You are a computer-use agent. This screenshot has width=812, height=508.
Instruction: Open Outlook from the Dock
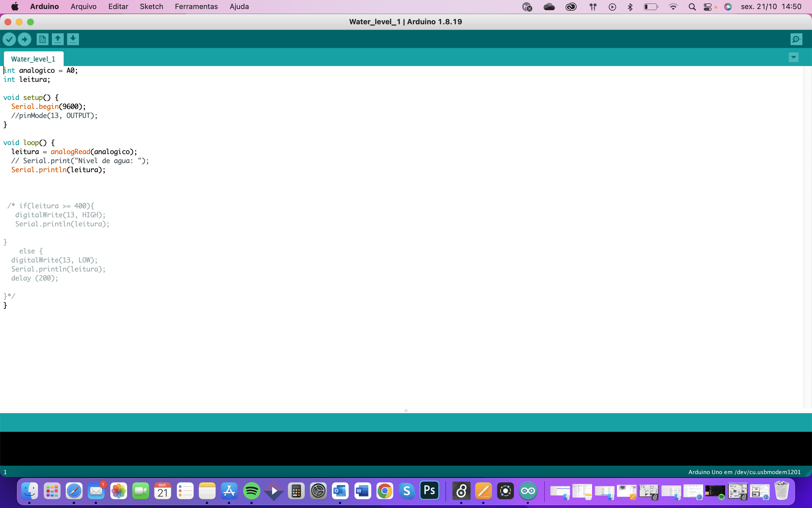pyautogui.click(x=340, y=491)
